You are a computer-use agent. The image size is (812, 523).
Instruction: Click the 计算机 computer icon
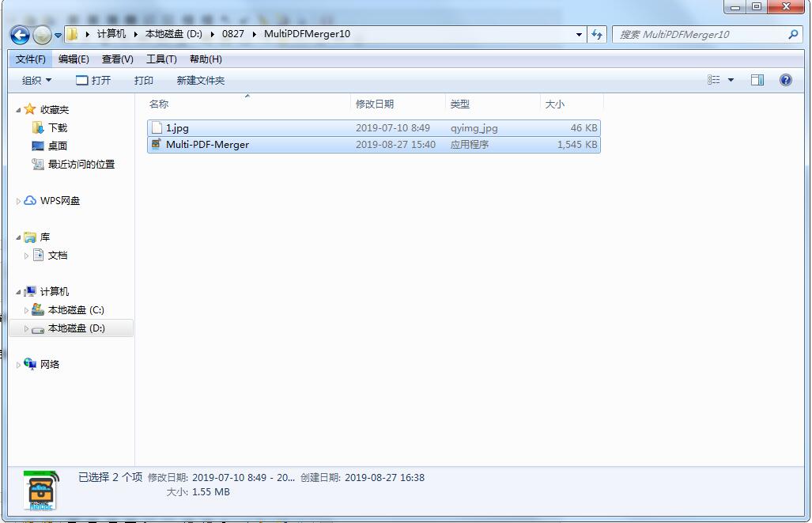click(x=30, y=291)
